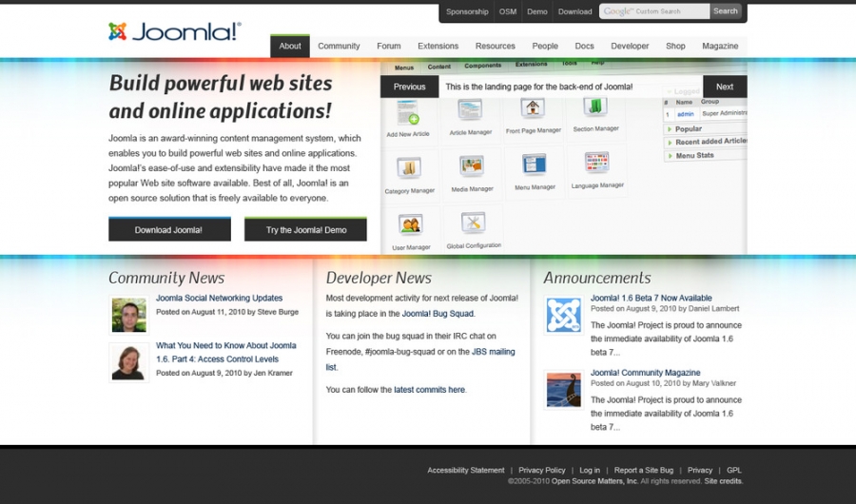Open the Shop page
856x504 pixels.
tap(675, 47)
